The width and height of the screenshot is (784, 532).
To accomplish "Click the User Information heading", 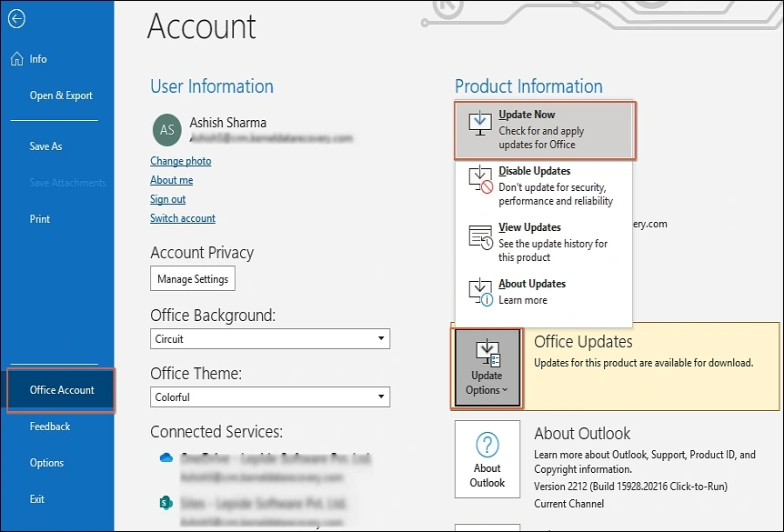I will pyautogui.click(x=212, y=86).
